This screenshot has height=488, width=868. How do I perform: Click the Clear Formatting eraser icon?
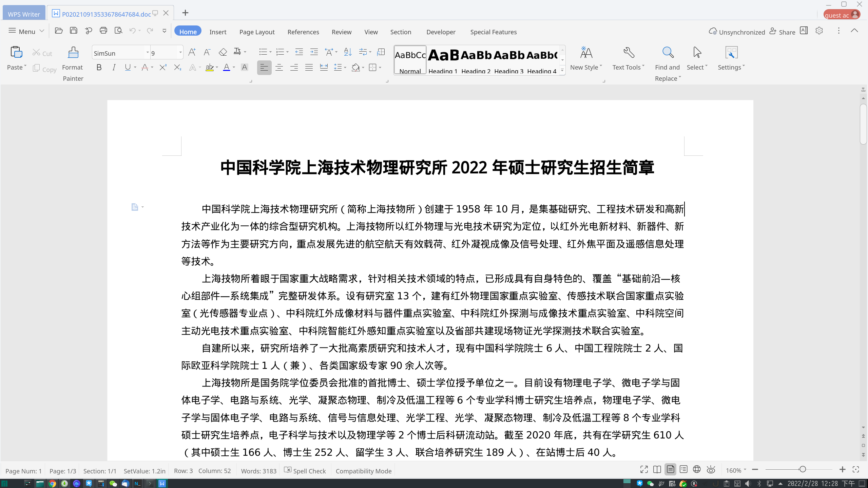[x=223, y=52]
